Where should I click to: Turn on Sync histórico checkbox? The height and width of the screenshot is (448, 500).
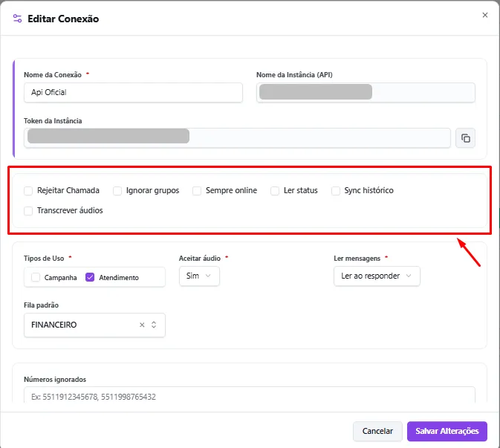(336, 191)
